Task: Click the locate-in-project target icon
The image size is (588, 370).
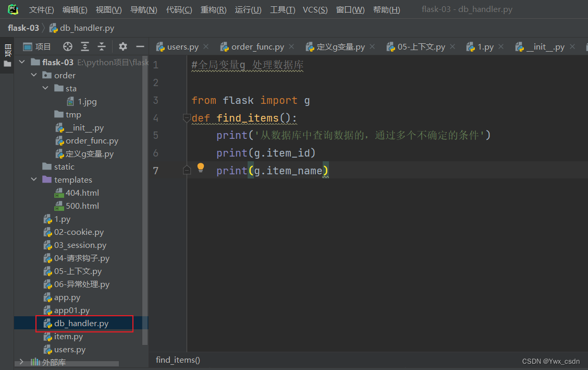Action: point(67,47)
